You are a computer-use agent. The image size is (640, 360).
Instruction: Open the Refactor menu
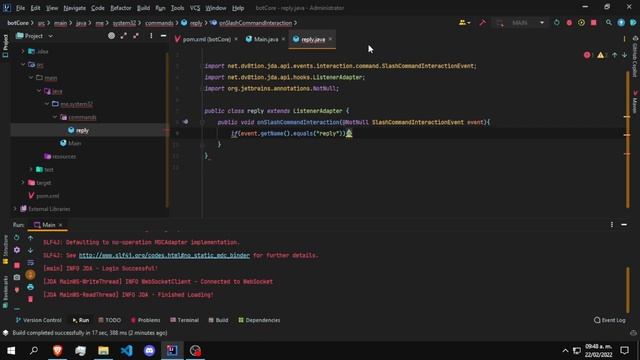click(121, 8)
